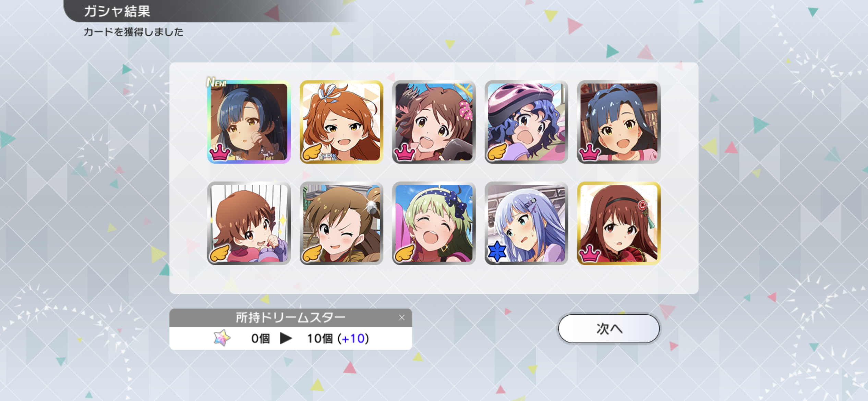Tap the card with pink bicycle helmet
The width and height of the screenshot is (868, 401).
pos(526,122)
